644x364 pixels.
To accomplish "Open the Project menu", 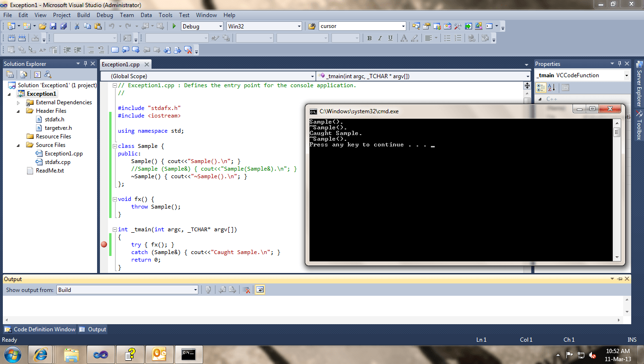I will (62, 15).
